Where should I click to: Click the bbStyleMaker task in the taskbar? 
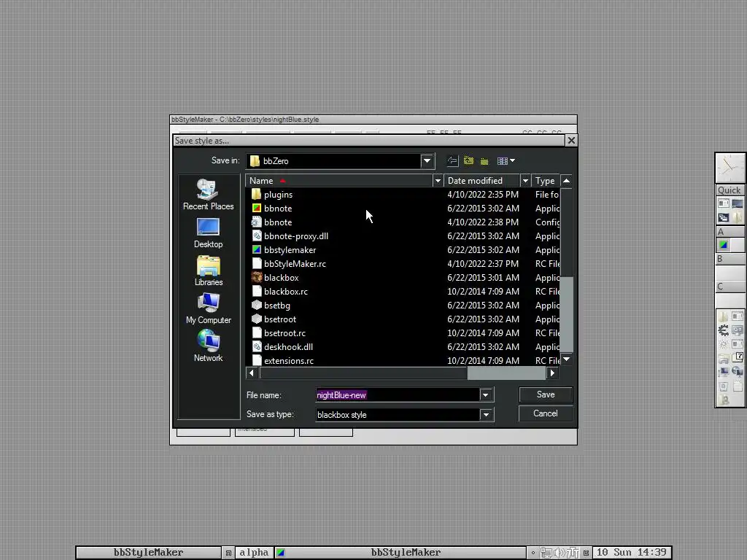(399, 553)
